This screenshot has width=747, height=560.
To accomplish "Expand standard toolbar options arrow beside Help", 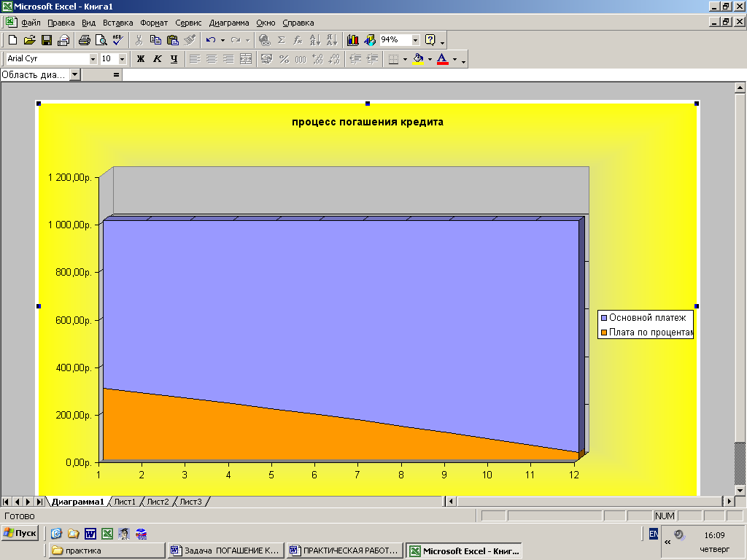I will pos(443,42).
